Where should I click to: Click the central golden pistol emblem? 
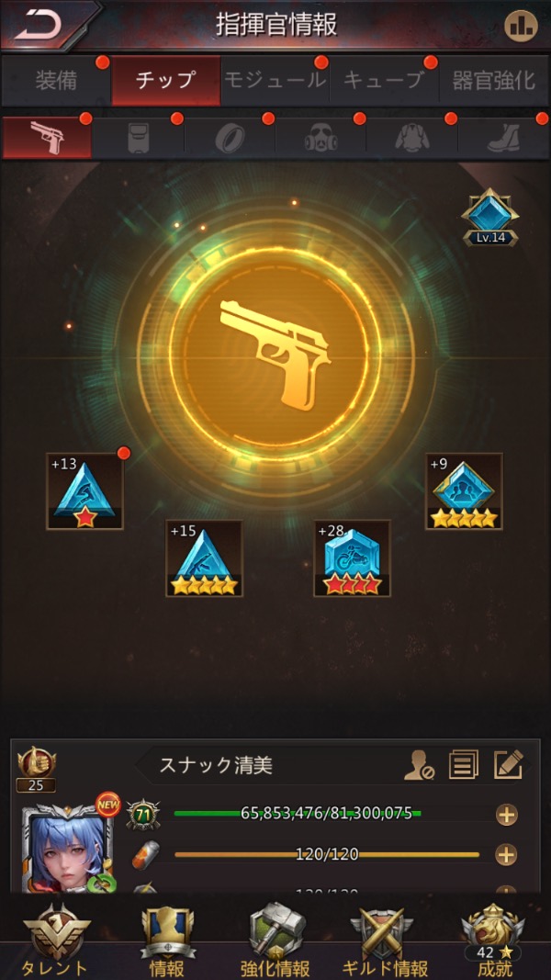tap(275, 355)
